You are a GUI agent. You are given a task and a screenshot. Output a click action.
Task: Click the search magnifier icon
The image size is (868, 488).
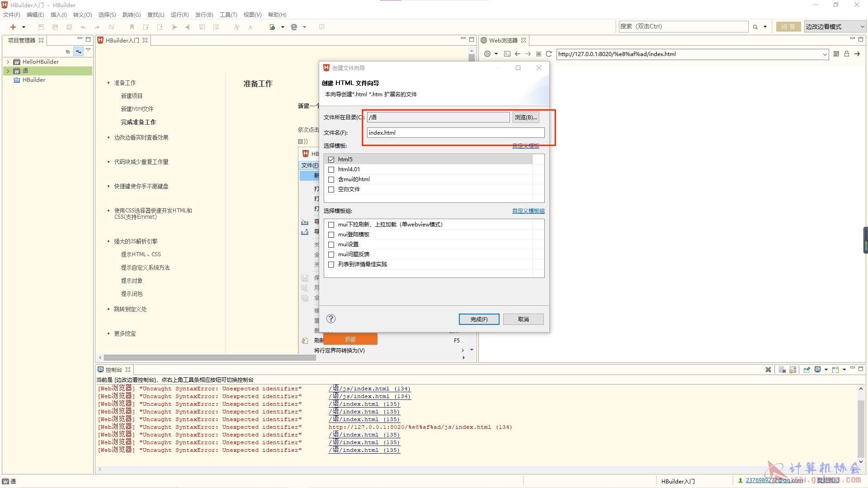pyautogui.click(x=755, y=27)
